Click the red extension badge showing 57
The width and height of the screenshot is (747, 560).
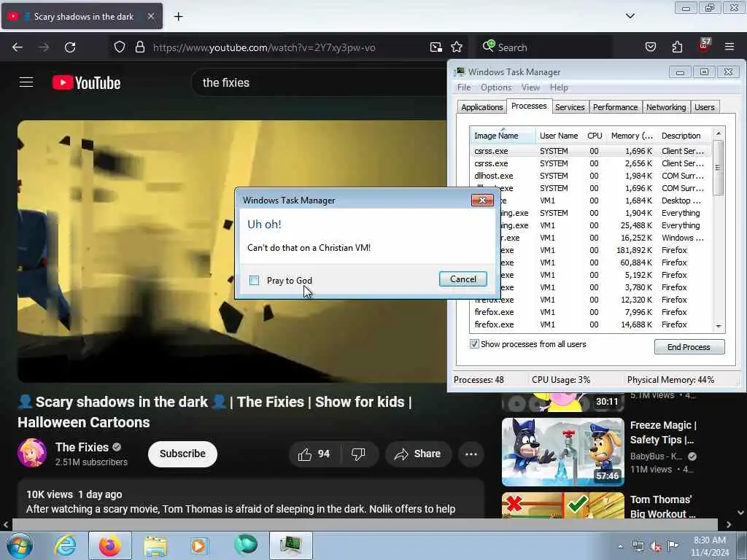click(x=704, y=46)
